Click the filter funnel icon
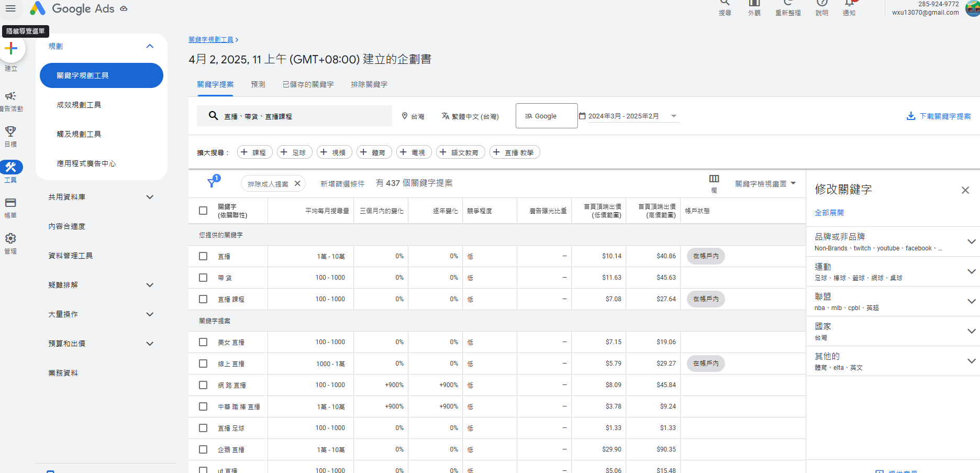This screenshot has width=980, height=473. tap(212, 183)
